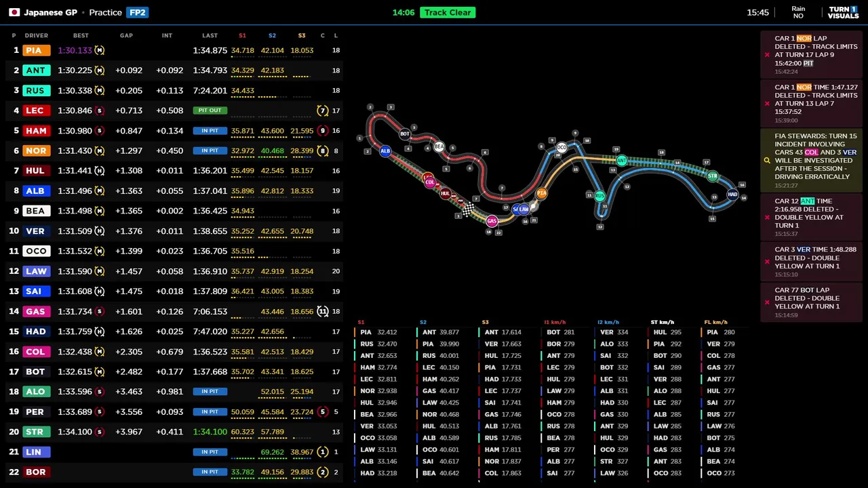Viewport: 868px width, 488px height.
Task: Click the BEST column header
Action: 81,35
